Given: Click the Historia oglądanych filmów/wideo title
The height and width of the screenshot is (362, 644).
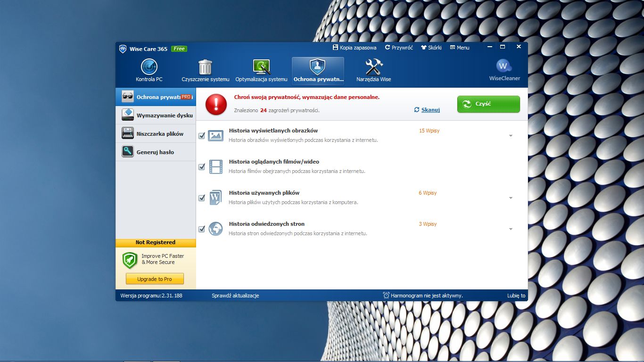Looking at the screenshot, I should [x=274, y=162].
